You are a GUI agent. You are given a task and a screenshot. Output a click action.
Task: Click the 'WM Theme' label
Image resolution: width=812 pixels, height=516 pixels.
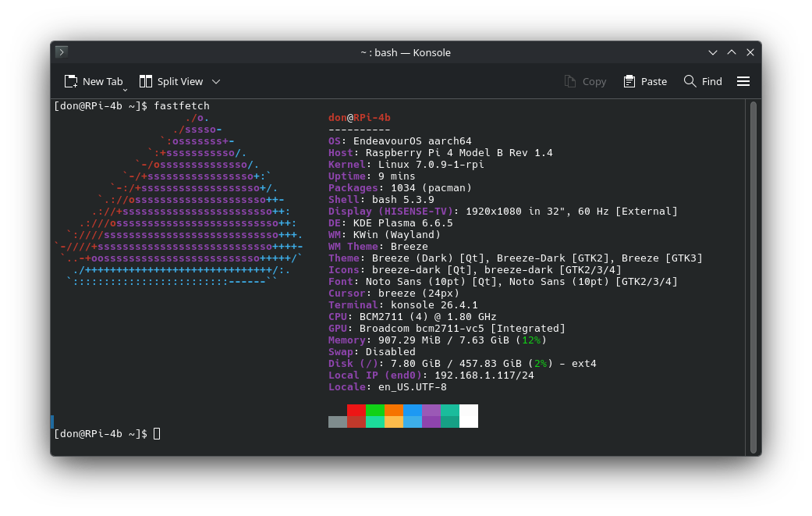[x=353, y=247]
